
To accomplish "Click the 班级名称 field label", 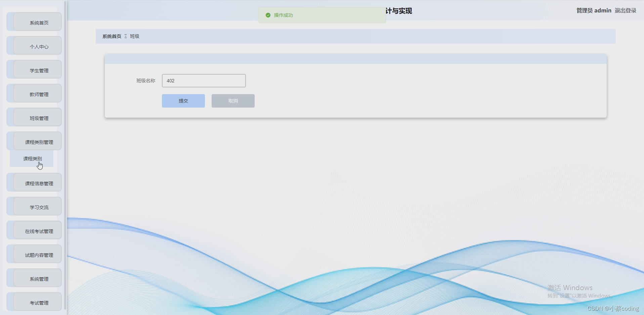I will (146, 81).
